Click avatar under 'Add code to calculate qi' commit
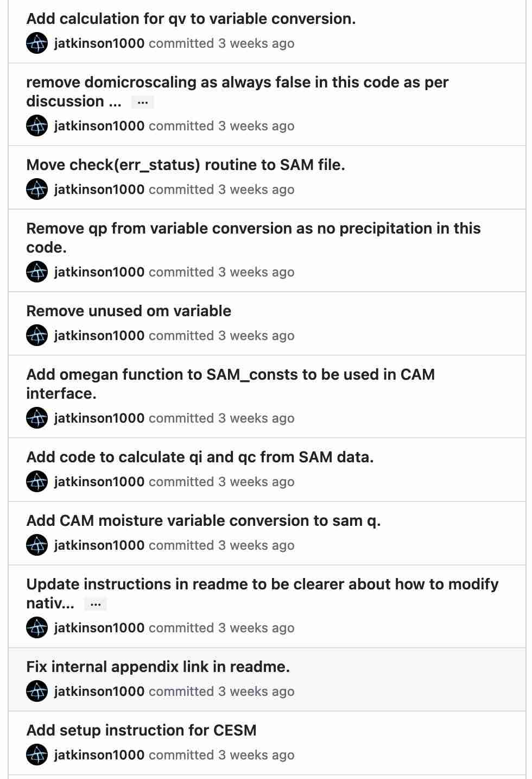Screen dimensions: 532x779 pyautogui.click(x=37, y=482)
